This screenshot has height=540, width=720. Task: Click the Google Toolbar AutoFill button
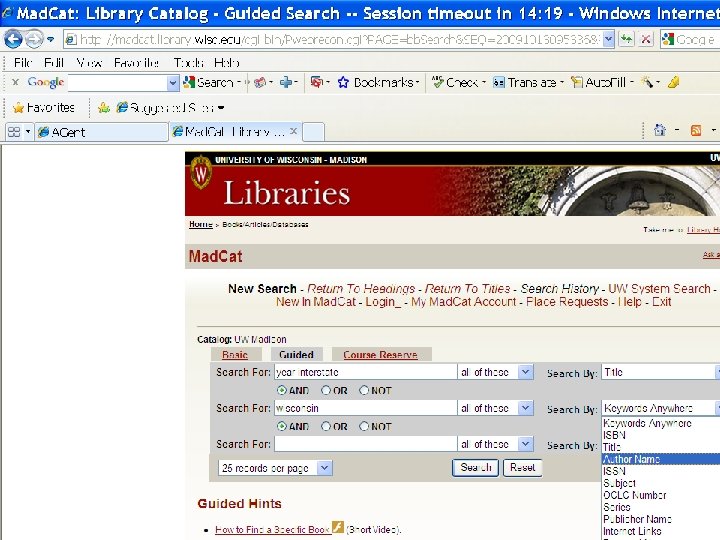click(601, 82)
